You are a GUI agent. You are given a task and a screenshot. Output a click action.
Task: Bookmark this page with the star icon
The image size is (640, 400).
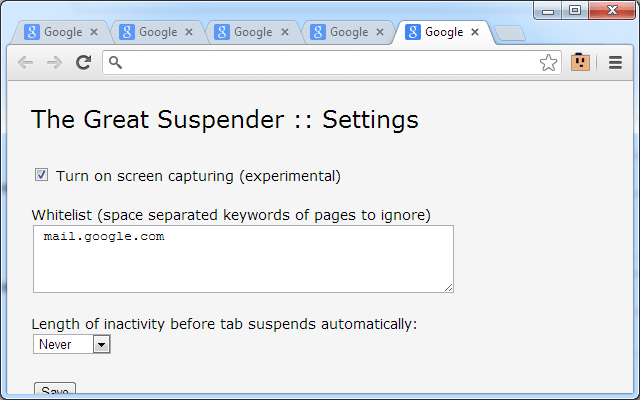click(x=548, y=62)
